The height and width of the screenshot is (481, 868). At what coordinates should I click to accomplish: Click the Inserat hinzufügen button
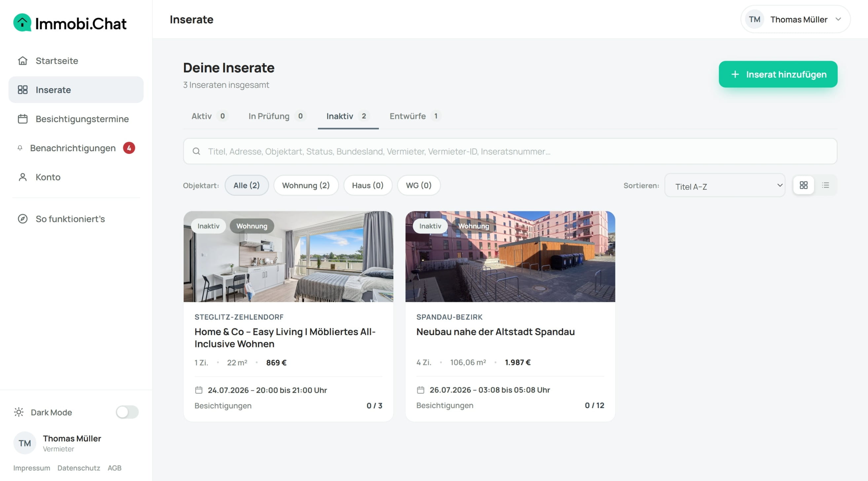(x=778, y=74)
